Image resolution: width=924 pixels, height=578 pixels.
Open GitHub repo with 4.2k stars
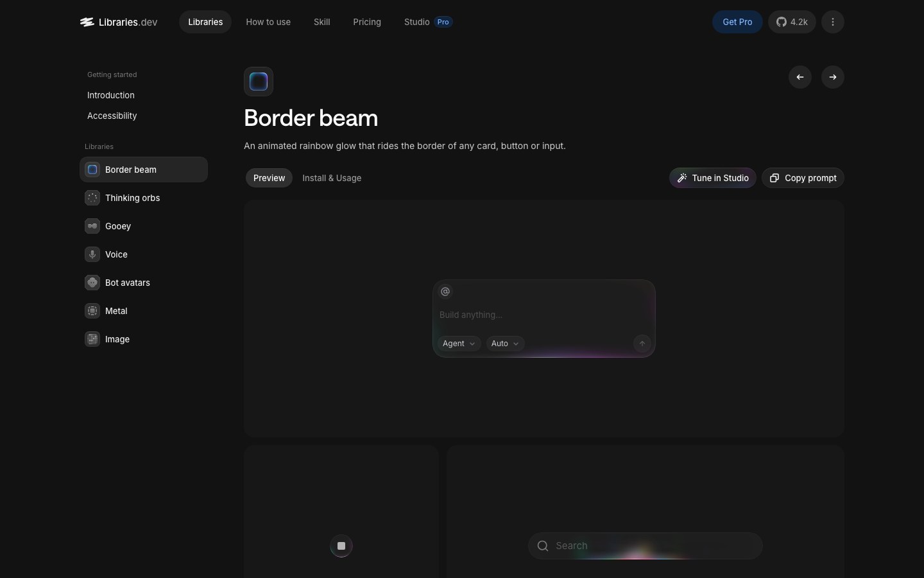(792, 22)
